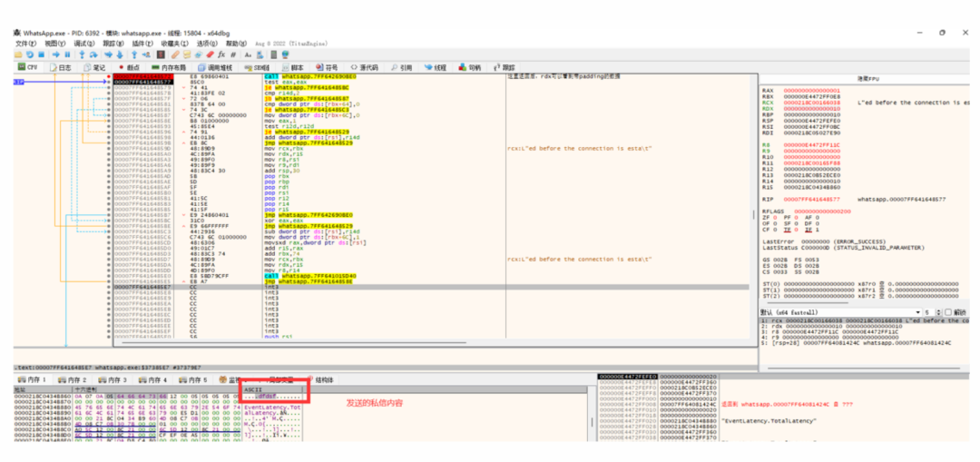Open the 插件 menu
This screenshot has width=980, height=462.
tap(142, 44)
